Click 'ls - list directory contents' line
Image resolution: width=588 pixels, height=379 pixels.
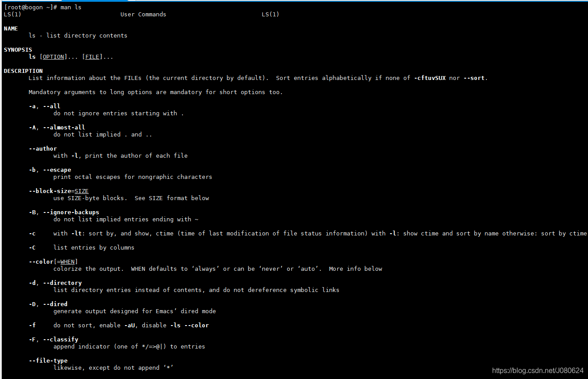(x=78, y=35)
